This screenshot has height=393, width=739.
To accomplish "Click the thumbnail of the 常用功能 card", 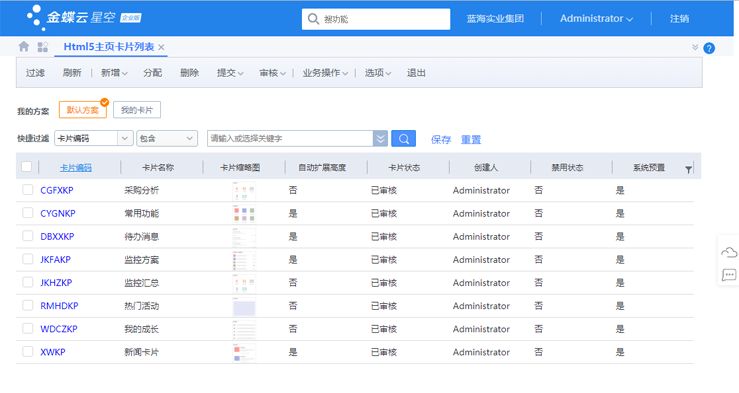I will click(244, 213).
